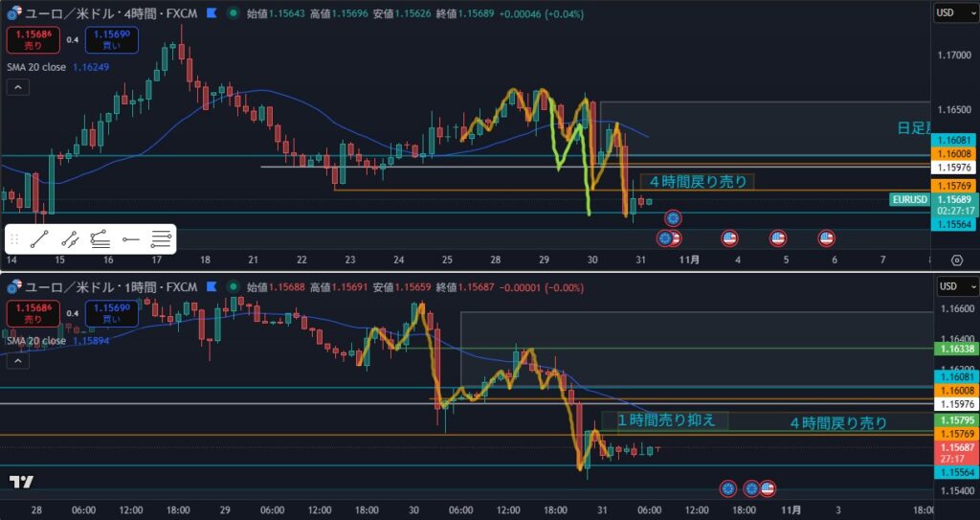Select the trend line drawing tool
Screen dimensions: 980x520
pos(39,239)
